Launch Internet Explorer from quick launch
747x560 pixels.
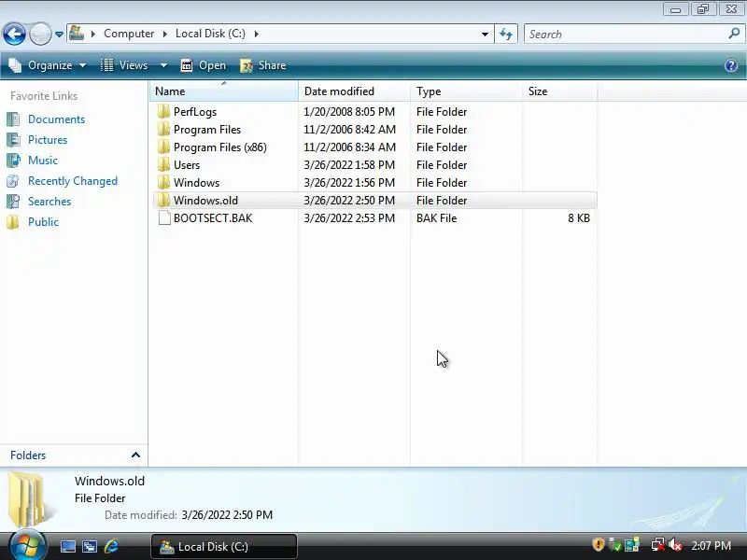pyautogui.click(x=111, y=546)
